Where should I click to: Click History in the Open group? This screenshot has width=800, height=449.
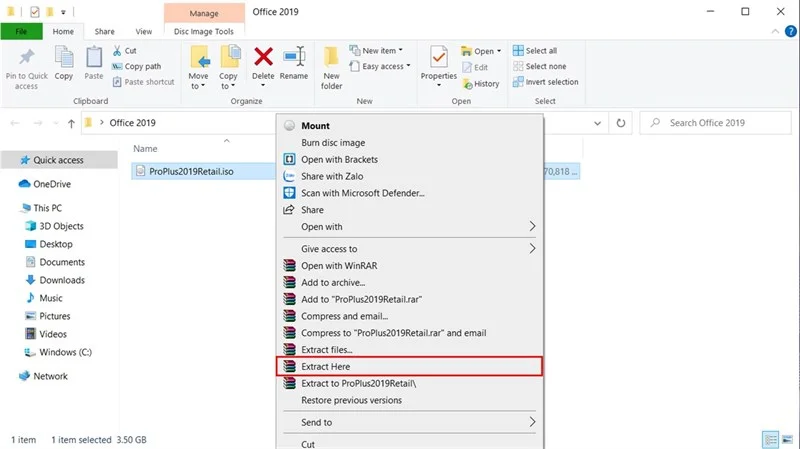coord(481,84)
